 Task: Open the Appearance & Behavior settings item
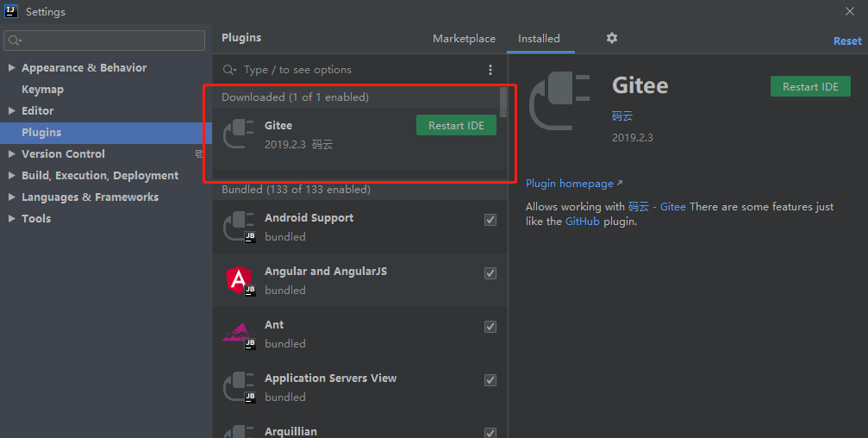(84, 67)
